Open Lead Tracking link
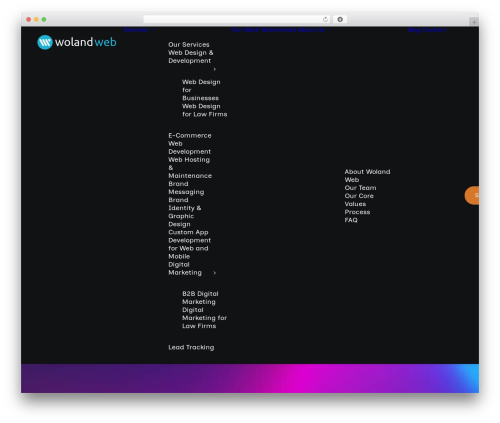Screen dimensions: 500x423 pyautogui.click(x=191, y=347)
